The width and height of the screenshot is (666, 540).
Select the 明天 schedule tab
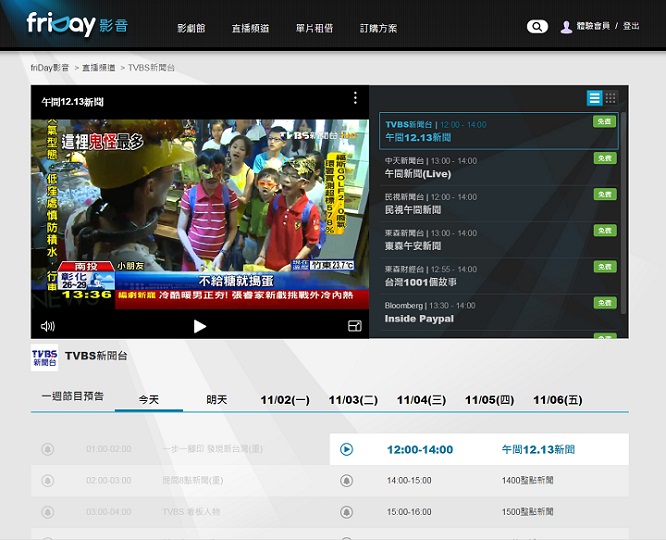pyautogui.click(x=217, y=400)
